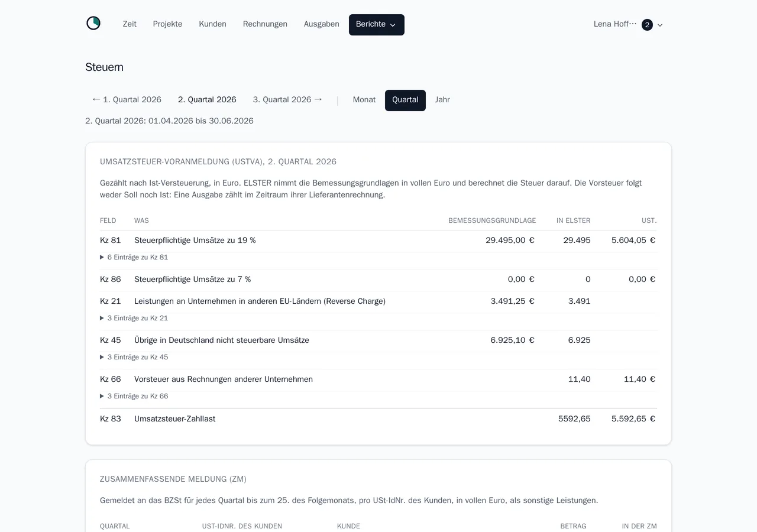Switch the period view to Jahr
The height and width of the screenshot is (532, 757).
(442, 100)
